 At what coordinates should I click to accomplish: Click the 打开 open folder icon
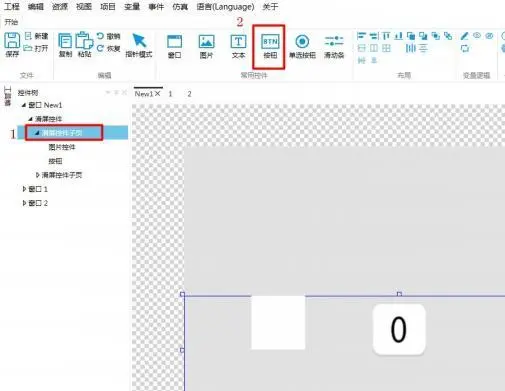click(28, 48)
